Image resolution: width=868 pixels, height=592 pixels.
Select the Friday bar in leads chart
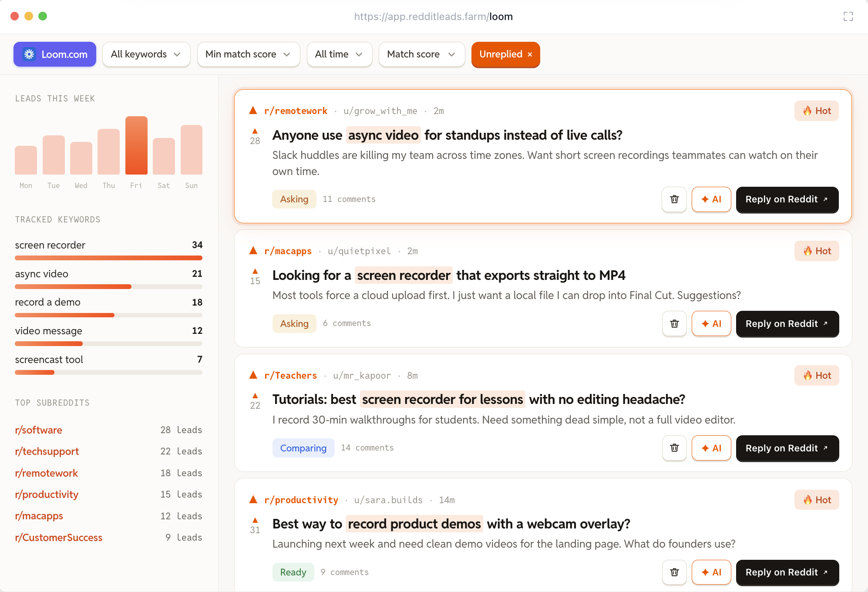[x=136, y=145]
